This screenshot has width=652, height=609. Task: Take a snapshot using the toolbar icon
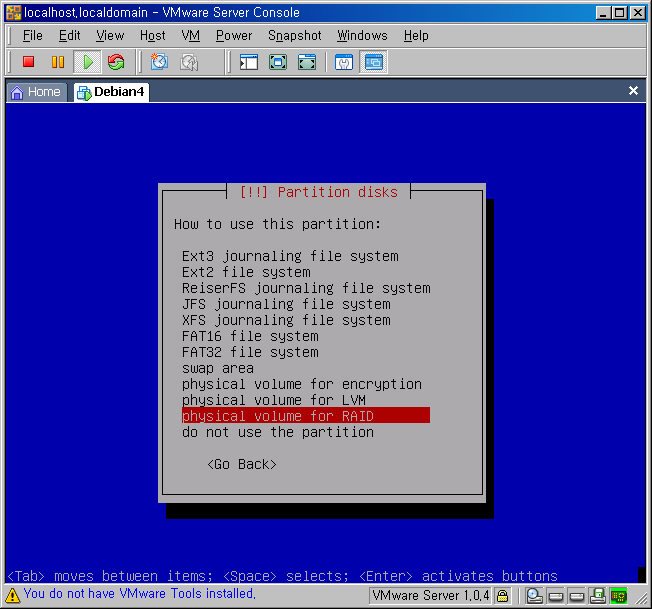click(159, 62)
